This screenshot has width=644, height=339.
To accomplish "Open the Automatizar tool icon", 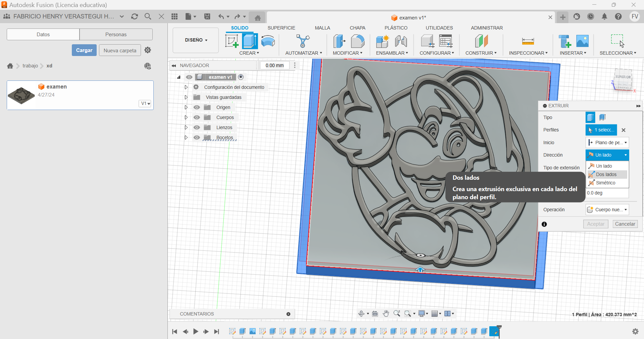I will click(303, 42).
